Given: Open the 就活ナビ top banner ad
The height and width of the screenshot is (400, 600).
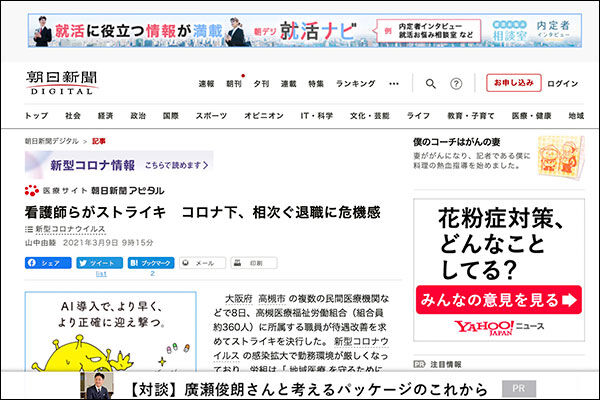Looking at the screenshot, I should click(x=305, y=31).
